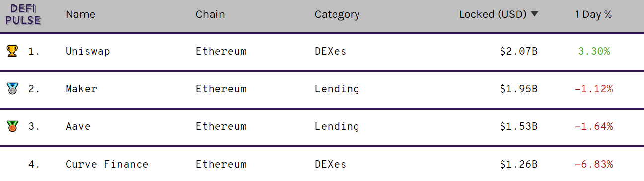
Task: Click Uniswap's $2.07B locked value
Action: click(x=519, y=51)
